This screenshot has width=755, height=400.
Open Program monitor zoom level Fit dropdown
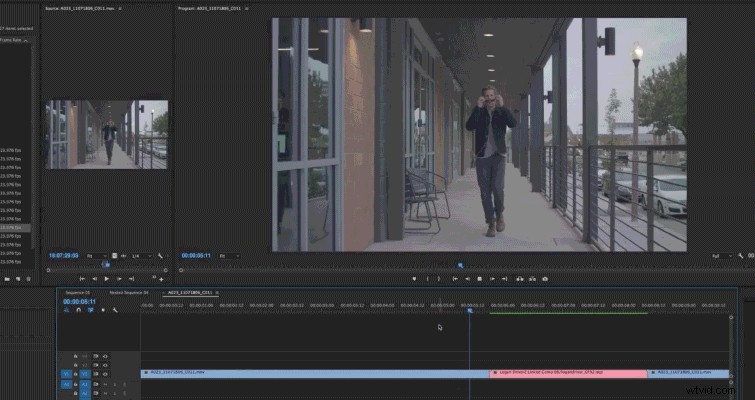228,257
